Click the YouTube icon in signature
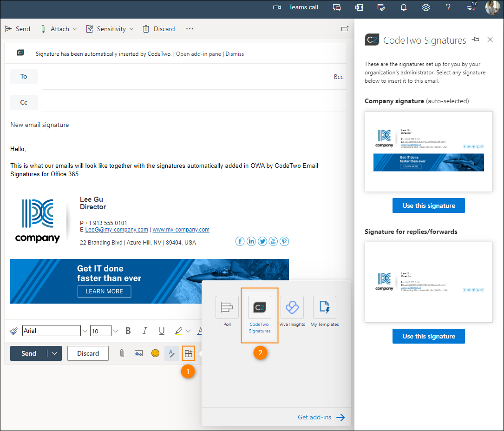This screenshot has height=431, width=504. click(273, 241)
